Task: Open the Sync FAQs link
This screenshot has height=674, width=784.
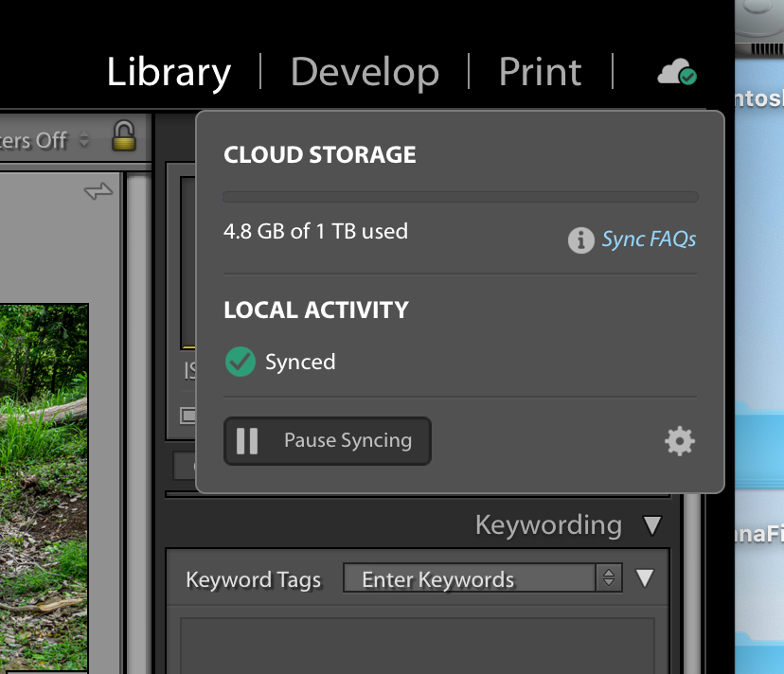Action: coord(649,239)
